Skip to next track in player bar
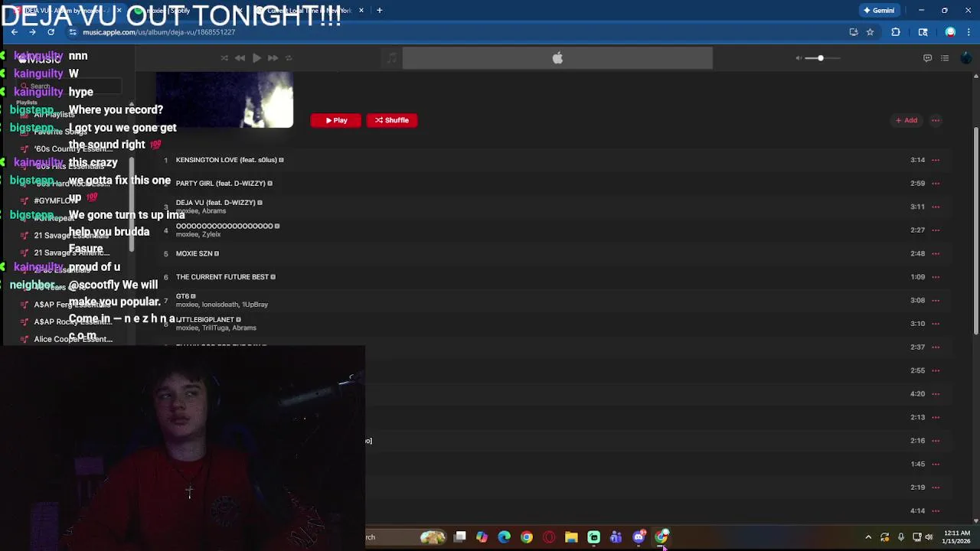This screenshot has height=551, width=980. (273, 58)
